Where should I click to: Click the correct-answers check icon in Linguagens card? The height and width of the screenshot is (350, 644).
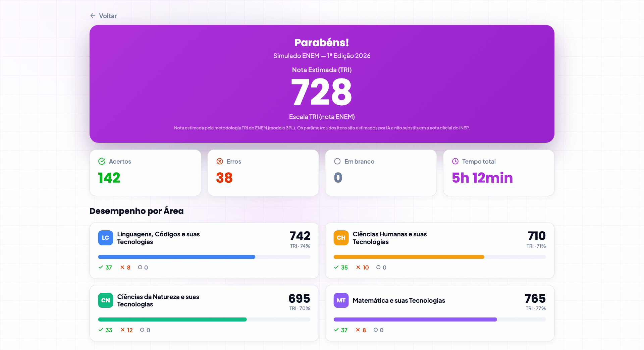click(101, 267)
